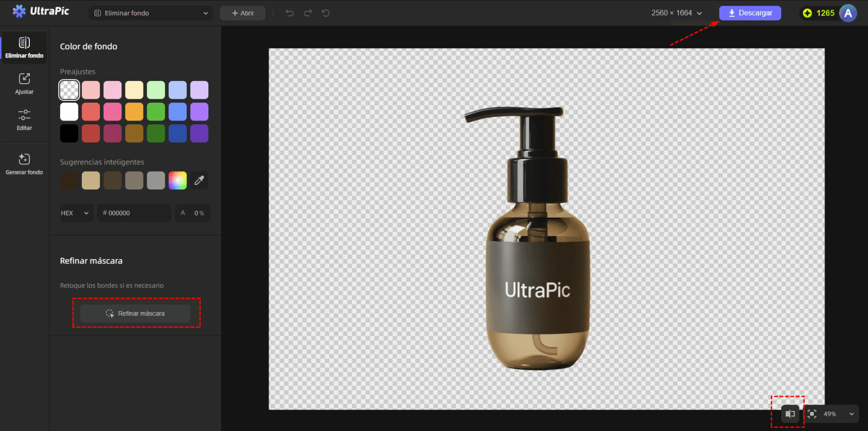Viewport: 868px width, 431px height.
Task: Open the Generar fondo tool
Action: [x=24, y=164]
